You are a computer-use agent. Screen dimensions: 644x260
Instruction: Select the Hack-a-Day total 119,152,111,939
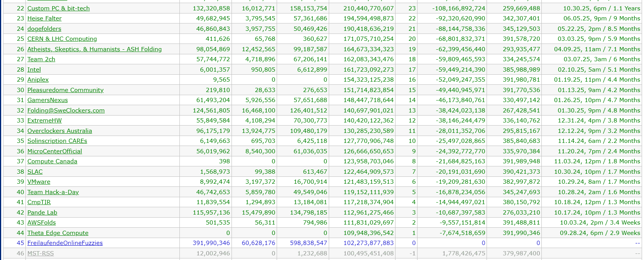click(369, 192)
